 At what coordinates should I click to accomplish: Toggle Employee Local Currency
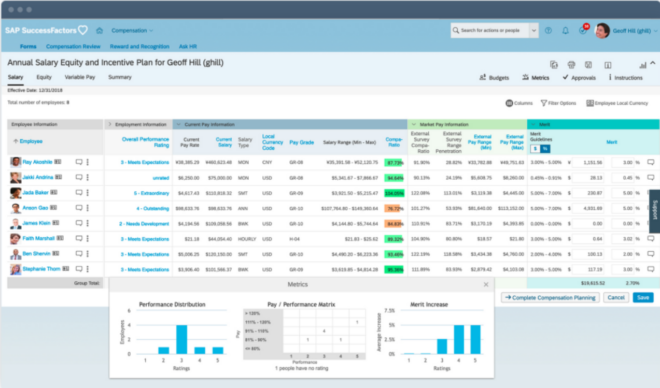point(617,103)
